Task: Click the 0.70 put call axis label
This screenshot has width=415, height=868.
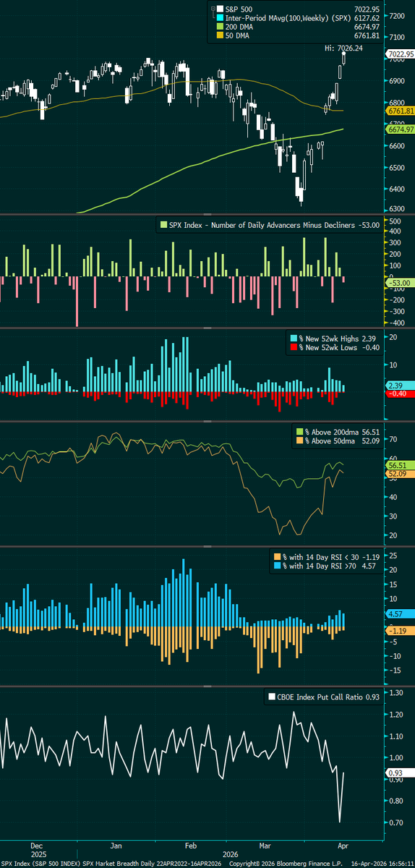Action: [396, 823]
